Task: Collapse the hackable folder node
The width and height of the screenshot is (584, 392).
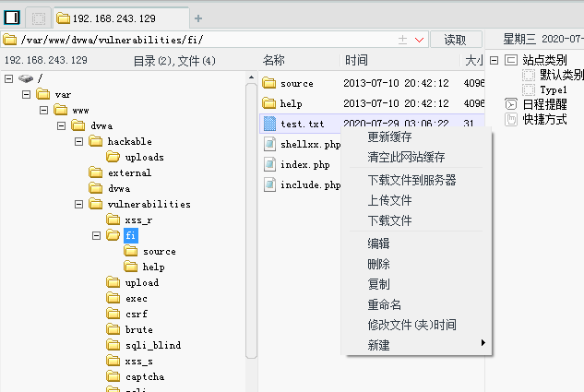Action: point(78,141)
